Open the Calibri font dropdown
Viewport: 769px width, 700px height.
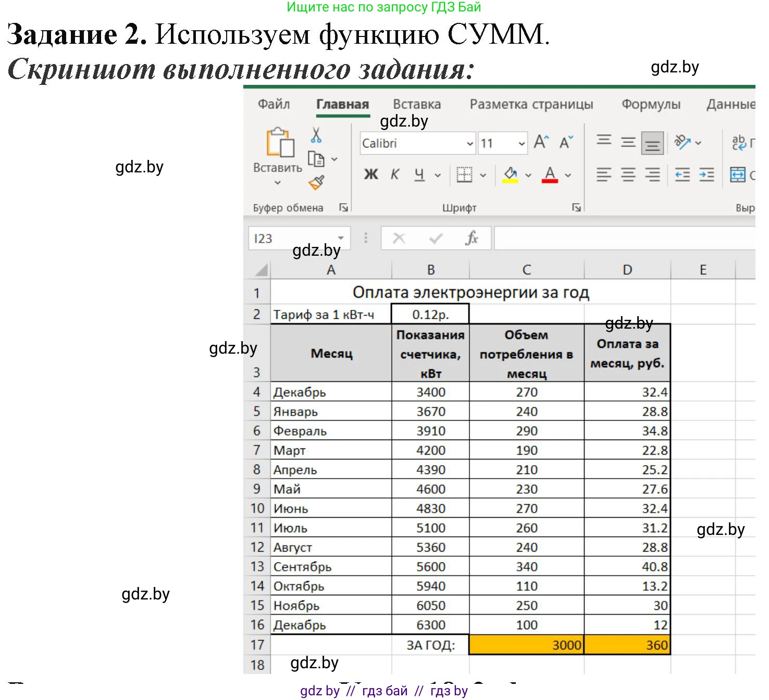(x=469, y=143)
